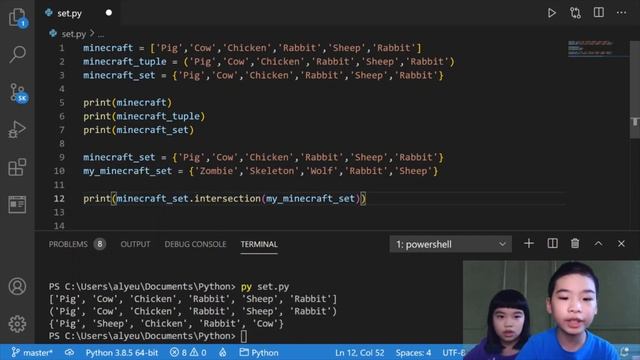Change indentation via Spaces: 4

(x=413, y=353)
